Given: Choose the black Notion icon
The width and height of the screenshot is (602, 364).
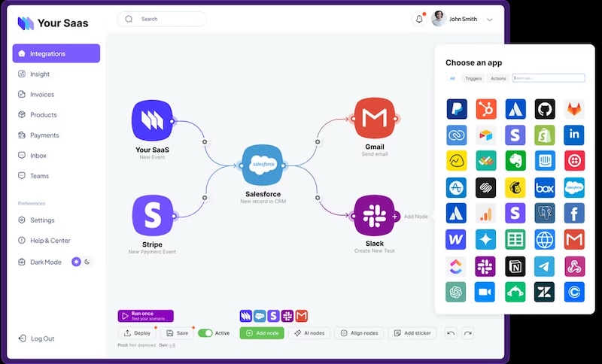Looking at the screenshot, I should point(515,266).
